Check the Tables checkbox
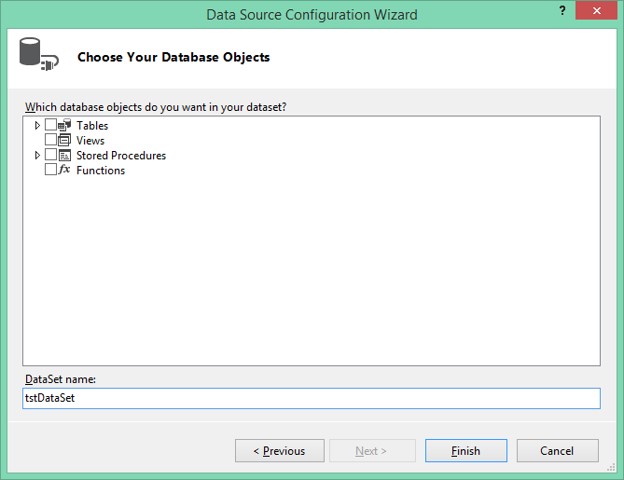Image resolution: width=624 pixels, height=480 pixels. click(51, 125)
